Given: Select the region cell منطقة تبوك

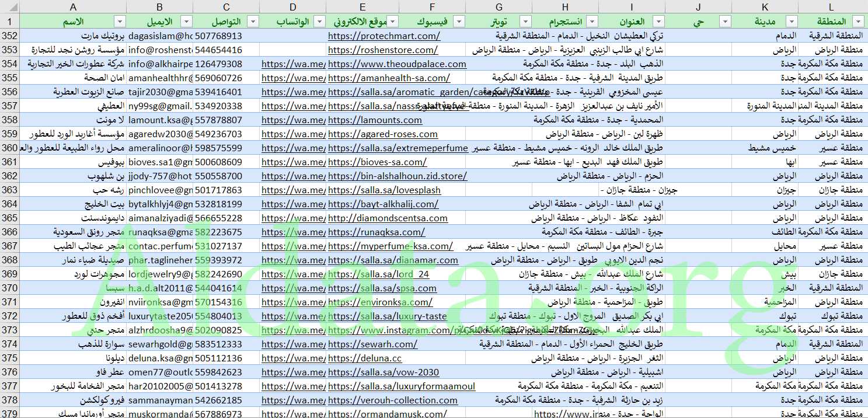Looking at the screenshot, I should pyautogui.click(x=832, y=316).
